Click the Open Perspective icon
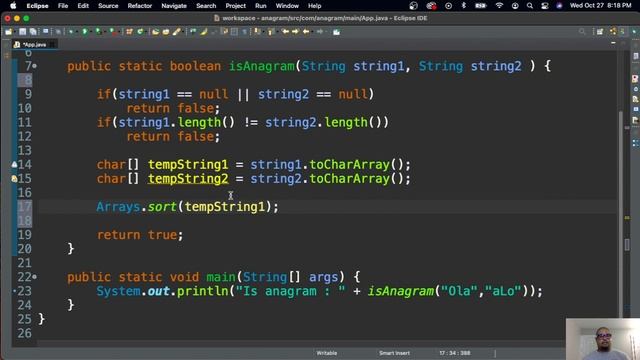The height and width of the screenshot is (360, 640). tap(600, 31)
